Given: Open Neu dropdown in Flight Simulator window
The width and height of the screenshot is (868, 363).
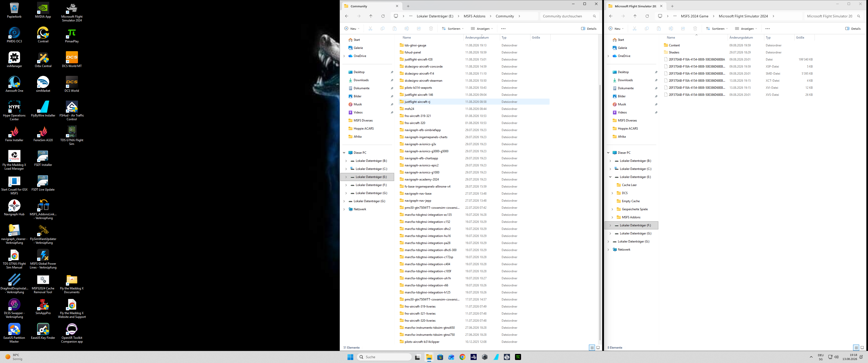Looking at the screenshot, I should [616, 29].
